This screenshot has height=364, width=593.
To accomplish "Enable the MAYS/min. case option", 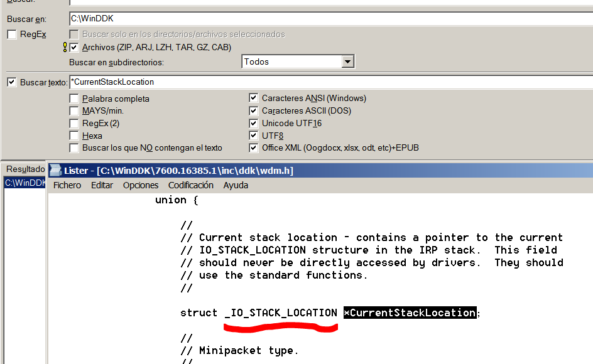I will point(75,110).
